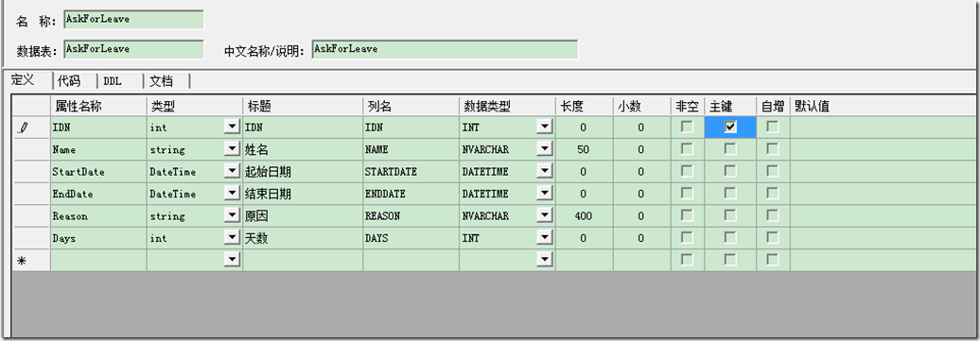980x341 pixels.
Task: Click the default value cell for IDN row
Action: [884, 128]
